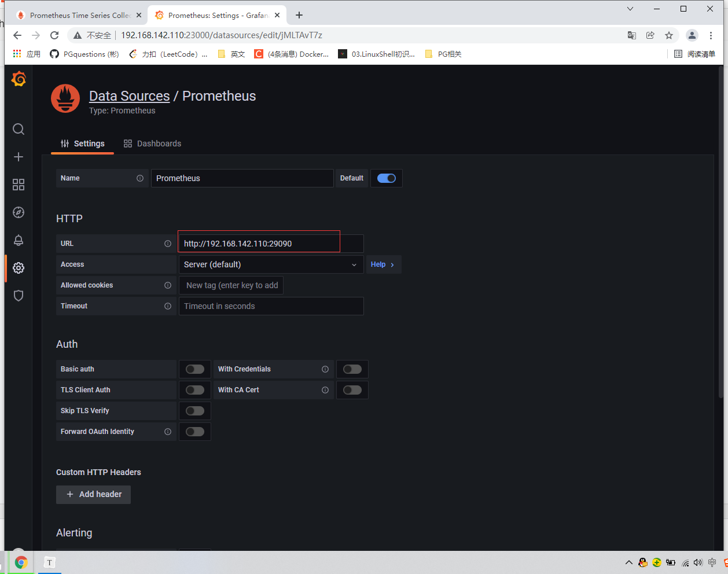Open the 英文 bookmark folder
This screenshot has width=728, height=574.
tap(231, 54)
